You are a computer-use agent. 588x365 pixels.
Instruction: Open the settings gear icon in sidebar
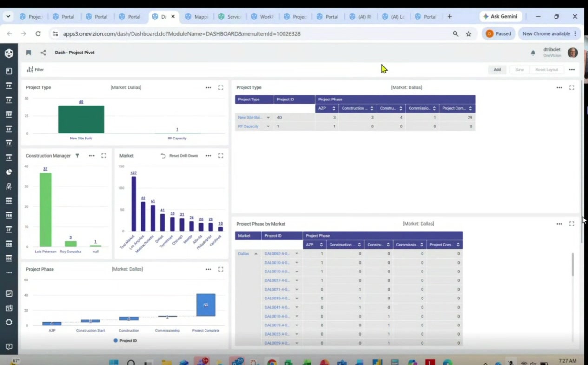point(9,322)
